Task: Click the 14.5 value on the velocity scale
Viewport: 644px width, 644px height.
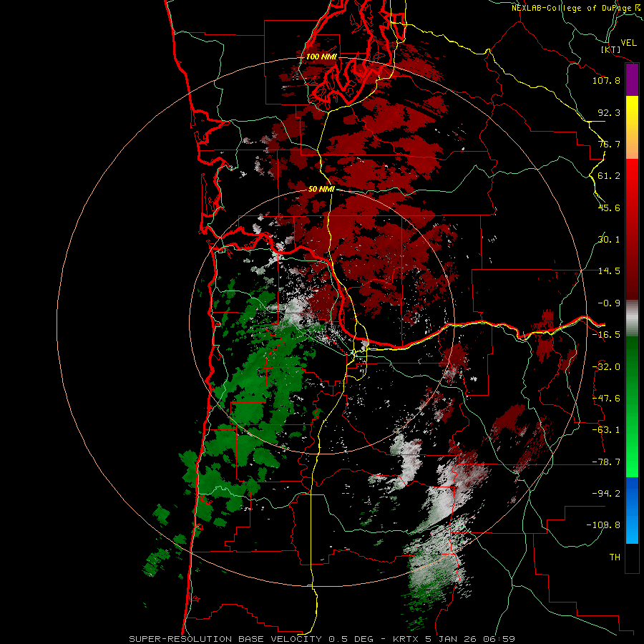Action: click(x=609, y=271)
